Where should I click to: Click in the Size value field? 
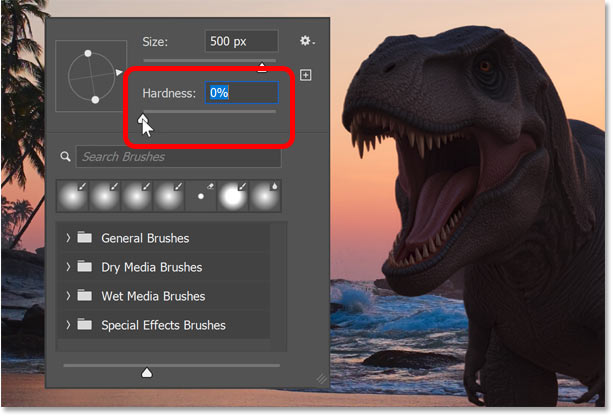241,42
